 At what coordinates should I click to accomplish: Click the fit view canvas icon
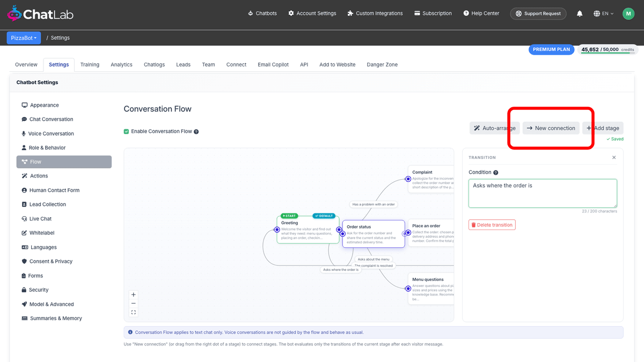(x=134, y=312)
